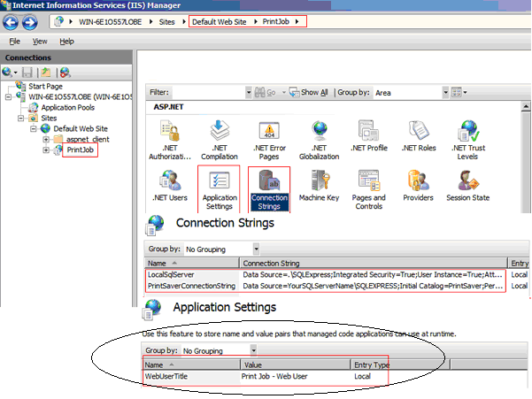Click the Up folder toolbar icon
This screenshot has width=532, height=399.
click(46, 73)
